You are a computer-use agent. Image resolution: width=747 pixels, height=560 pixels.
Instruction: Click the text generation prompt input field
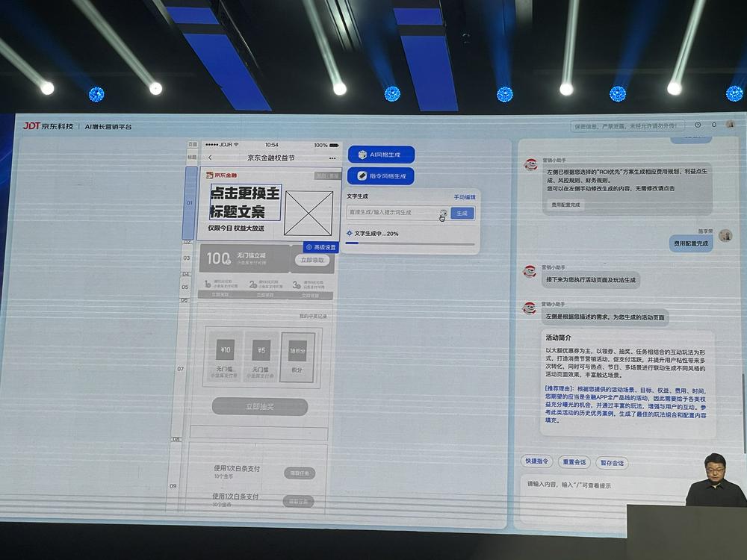pos(392,213)
